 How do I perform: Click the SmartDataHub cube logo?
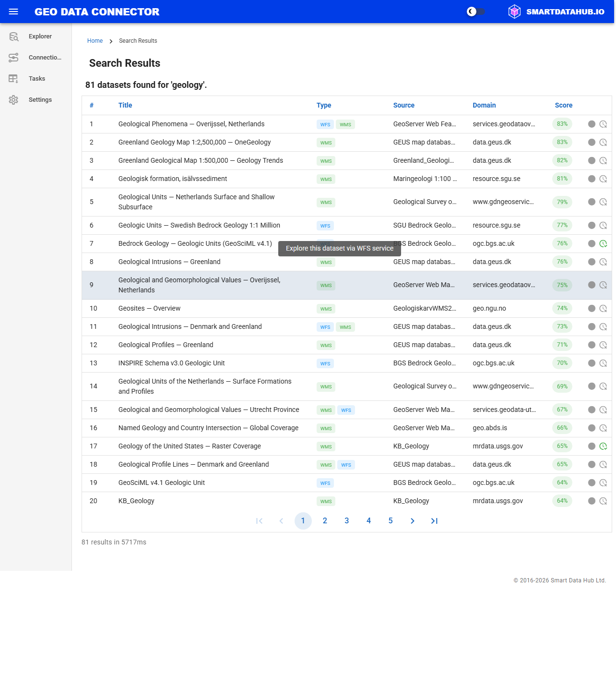point(514,12)
